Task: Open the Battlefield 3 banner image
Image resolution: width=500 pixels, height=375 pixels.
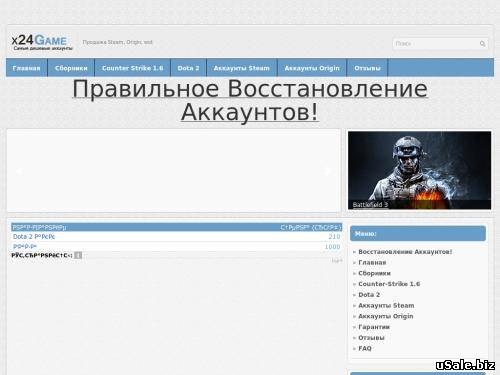Action: coord(419,170)
